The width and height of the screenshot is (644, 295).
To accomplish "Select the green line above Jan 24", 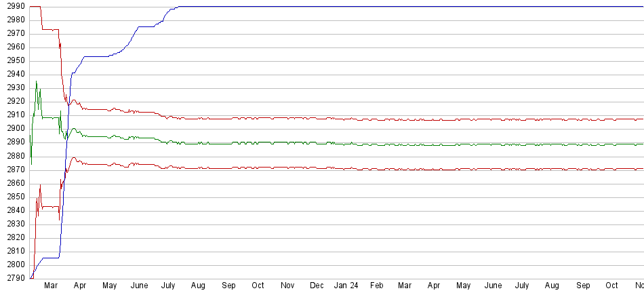I will pyautogui.click(x=346, y=144).
